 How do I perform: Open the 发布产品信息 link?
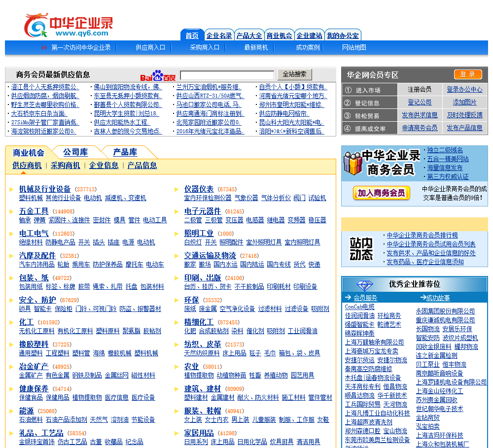coord(465,128)
